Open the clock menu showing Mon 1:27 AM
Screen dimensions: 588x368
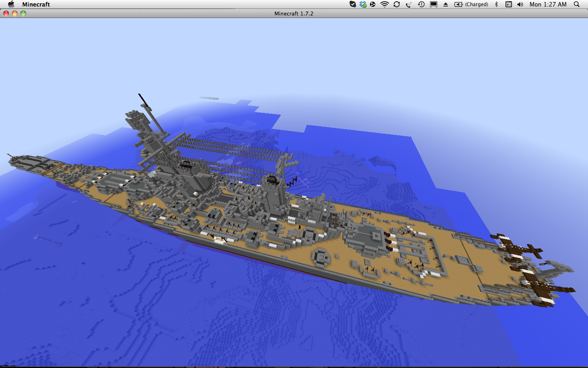(x=548, y=4)
